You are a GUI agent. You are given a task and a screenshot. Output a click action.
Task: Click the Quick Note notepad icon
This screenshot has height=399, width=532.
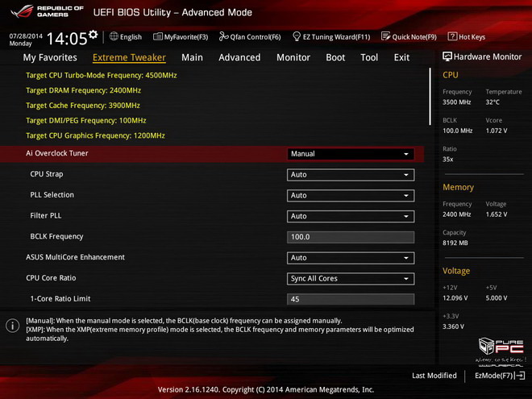pyautogui.click(x=386, y=36)
